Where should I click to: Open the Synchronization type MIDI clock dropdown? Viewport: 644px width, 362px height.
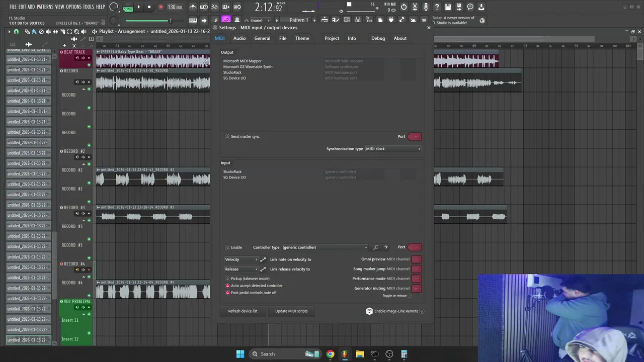click(x=393, y=149)
